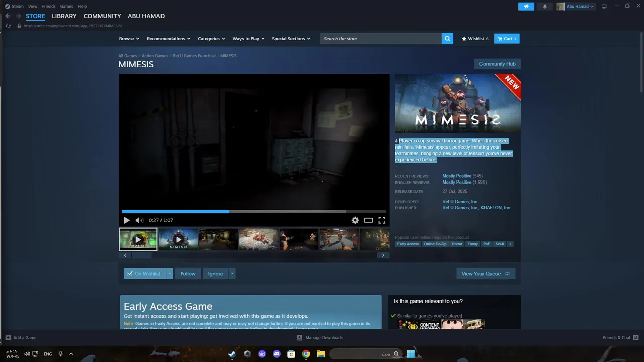Image resolution: width=644 pixels, height=362 pixels.
Task: Open Chrome from the taskbar
Action: pyautogui.click(x=306, y=354)
